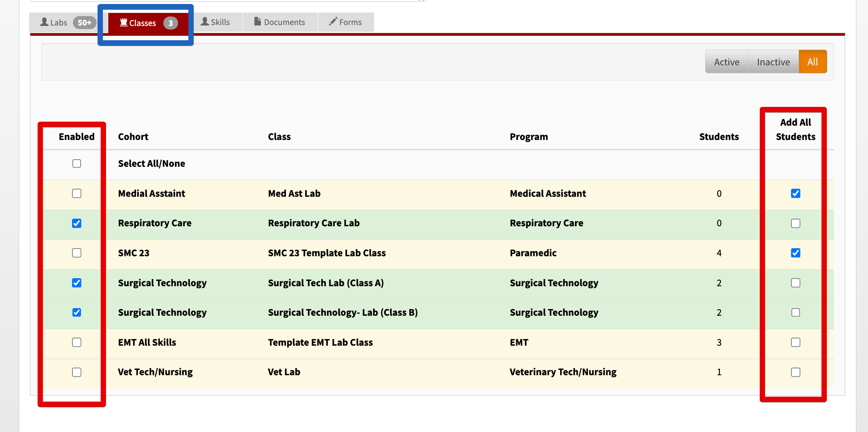The width and height of the screenshot is (868, 432).
Task: Go to the Forms tab
Action: (x=345, y=22)
